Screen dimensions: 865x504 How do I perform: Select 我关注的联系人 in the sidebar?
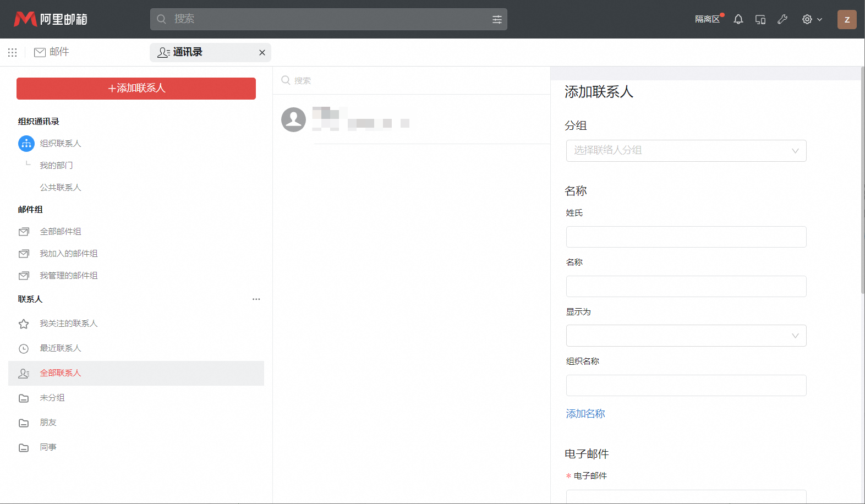click(68, 324)
